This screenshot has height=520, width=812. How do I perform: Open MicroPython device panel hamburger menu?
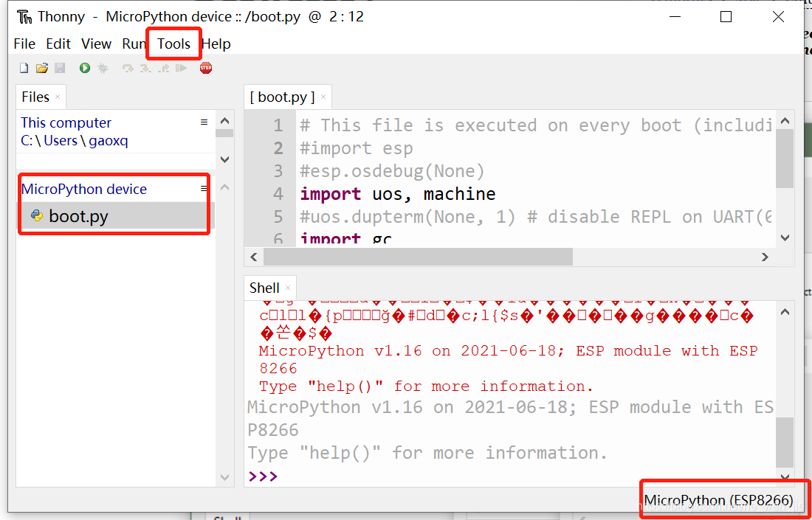coord(204,189)
